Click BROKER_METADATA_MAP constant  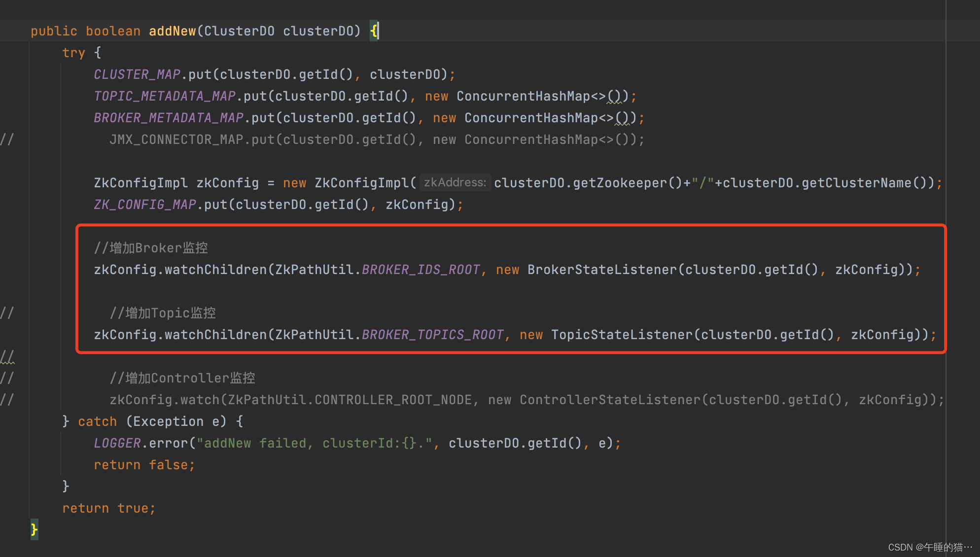[x=169, y=118]
